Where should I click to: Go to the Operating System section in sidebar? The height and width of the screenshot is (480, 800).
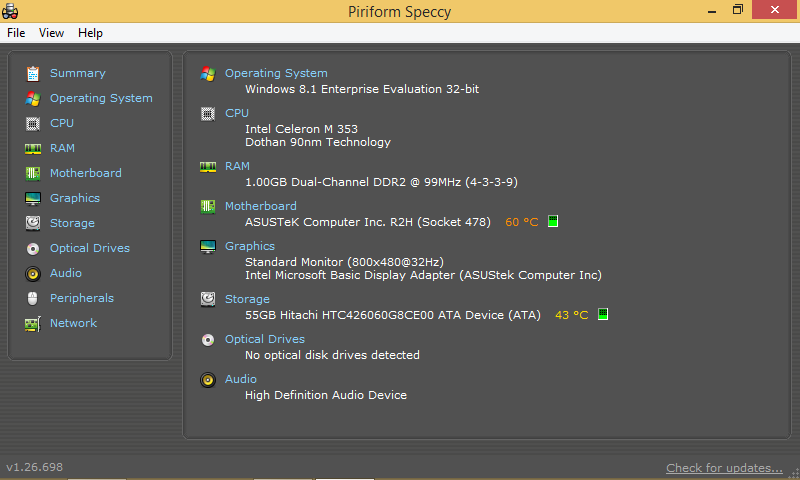point(101,98)
